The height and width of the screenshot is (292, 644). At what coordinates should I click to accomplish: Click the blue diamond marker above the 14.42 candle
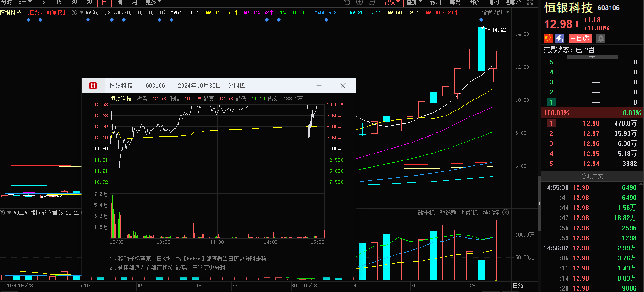481,20
